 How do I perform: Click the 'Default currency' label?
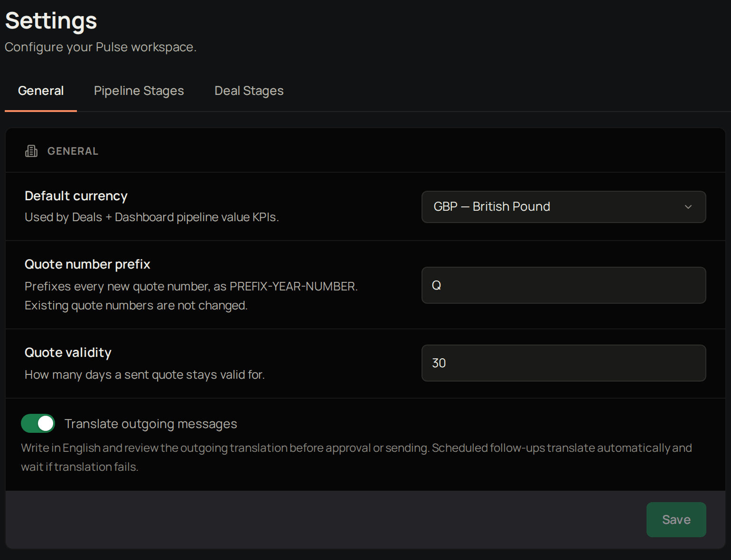(x=76, y=196)
